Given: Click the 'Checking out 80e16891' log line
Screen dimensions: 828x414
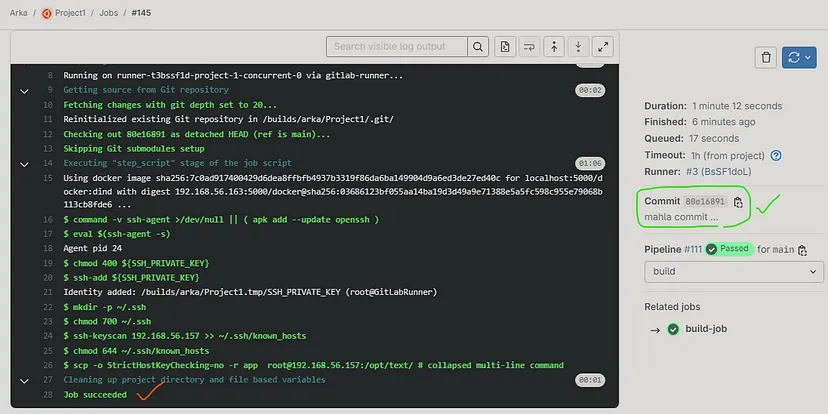Looking at the screenshot, I should click(196, 134).
